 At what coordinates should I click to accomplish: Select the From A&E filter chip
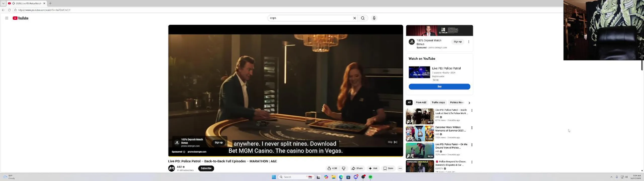pyautogui.click(x=421, y=103)
